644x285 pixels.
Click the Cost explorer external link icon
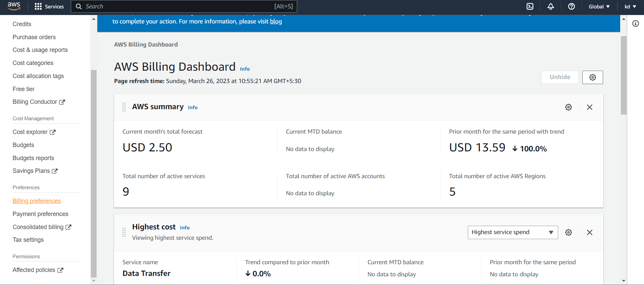pos(53,132)
